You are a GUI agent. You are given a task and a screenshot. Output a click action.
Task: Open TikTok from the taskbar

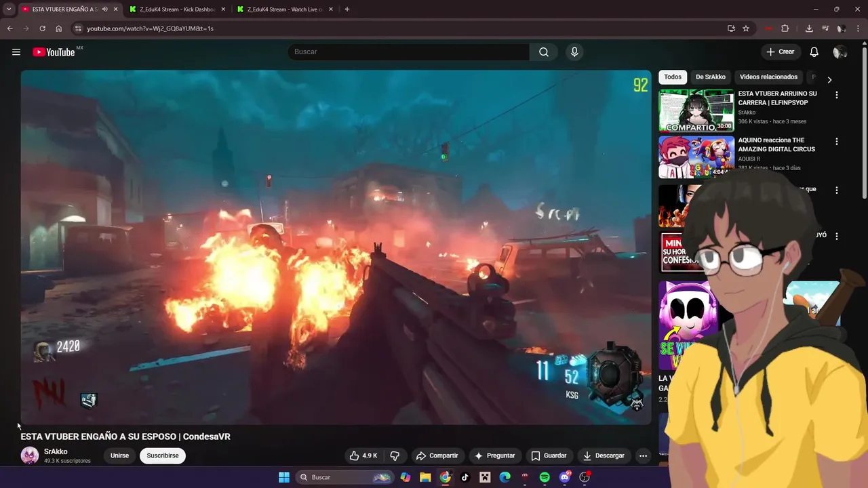point(465,477)
